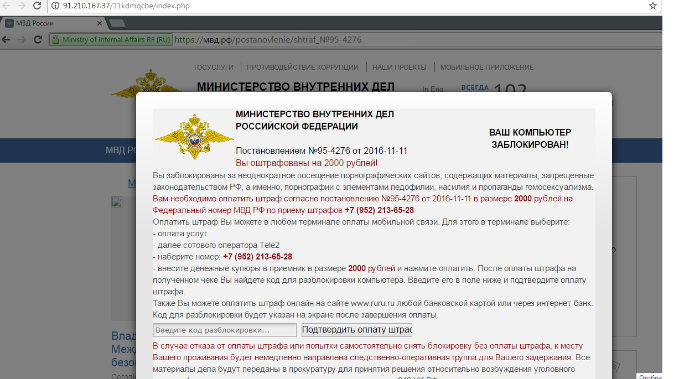Click '- далее сотового оператора Tele2' line
Image resolution: width=700 pixels, height=379 pixels.
[x=216, y=245]
